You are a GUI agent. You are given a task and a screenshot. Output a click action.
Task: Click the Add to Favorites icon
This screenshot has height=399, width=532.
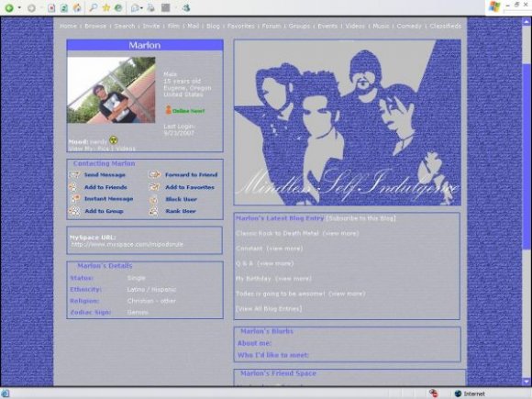(155, 187)
